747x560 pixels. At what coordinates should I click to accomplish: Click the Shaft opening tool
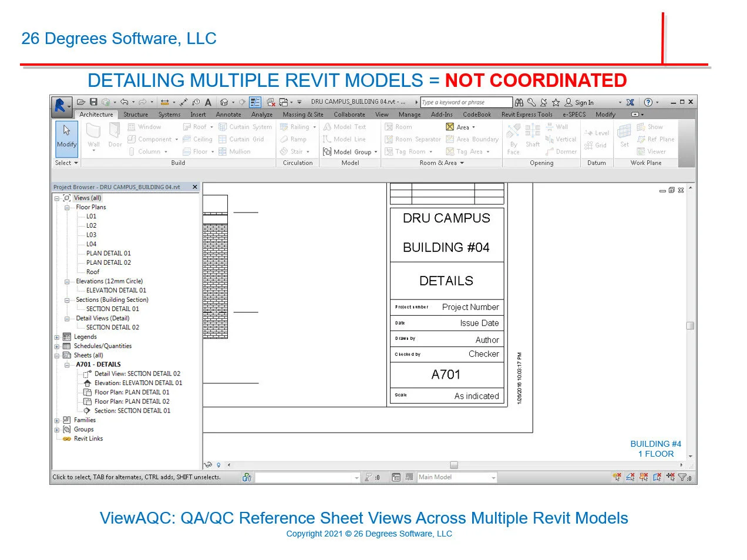pyautogui.click(x=533, y=135)
